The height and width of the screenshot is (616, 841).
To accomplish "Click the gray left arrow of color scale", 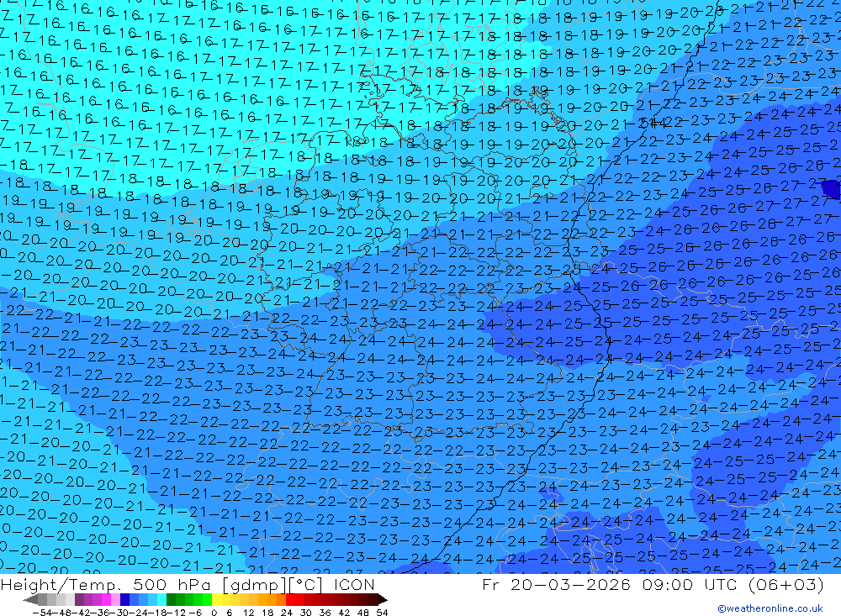I will (30, 600).
